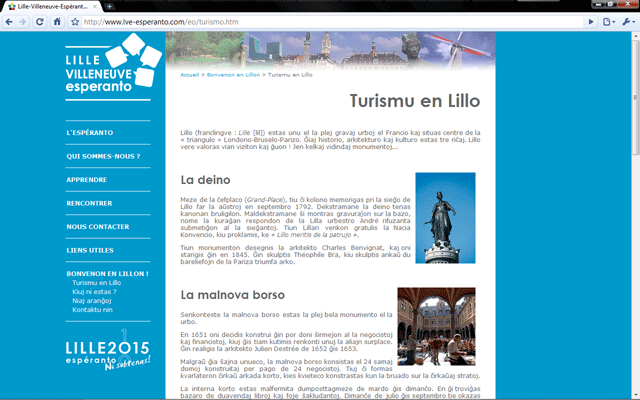This screenshot has width=640, height=400.
Task: Open the L'ESPÉRANTO menu item
Action: click(x=90, y=133)
